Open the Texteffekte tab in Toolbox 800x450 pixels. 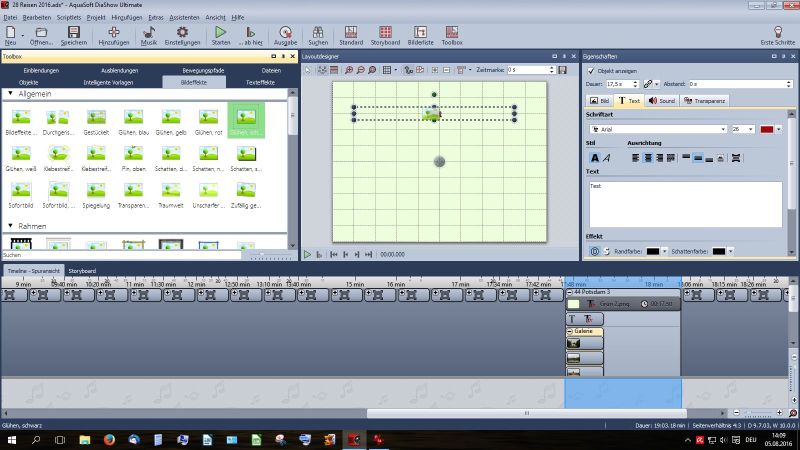pos(262,82)
